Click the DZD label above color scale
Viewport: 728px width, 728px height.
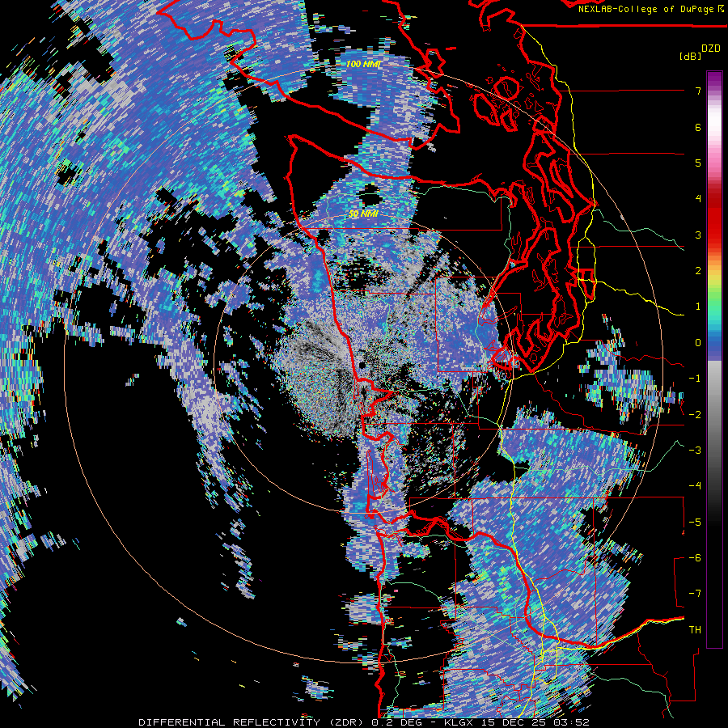(x=711, y=49)
